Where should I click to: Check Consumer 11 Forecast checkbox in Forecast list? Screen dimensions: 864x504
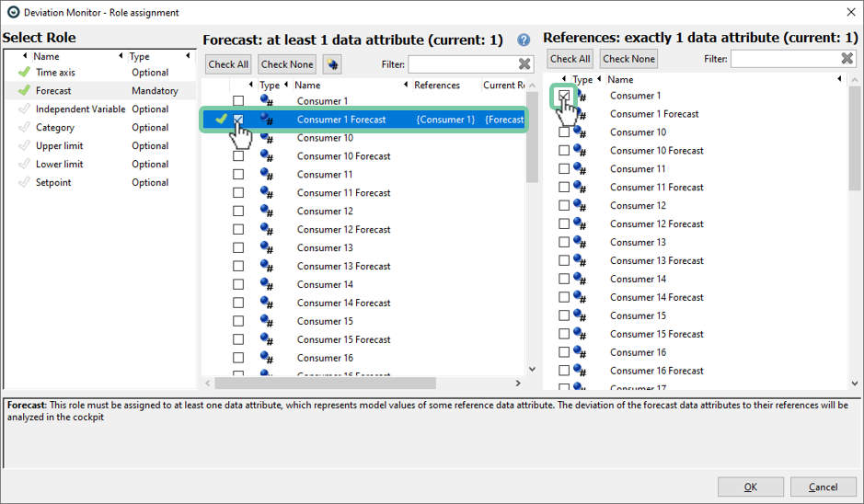click(238, 192)
